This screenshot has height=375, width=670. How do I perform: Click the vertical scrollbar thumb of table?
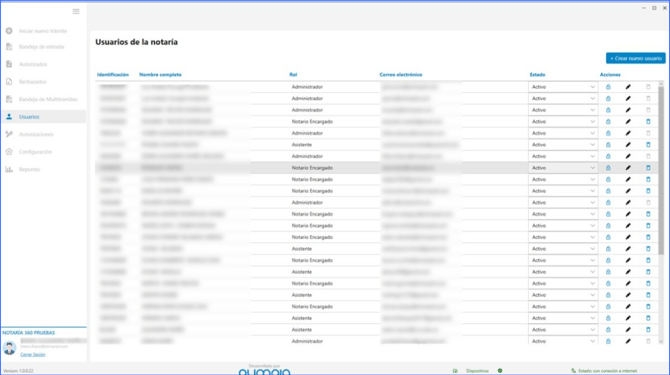tap(661, 171)
